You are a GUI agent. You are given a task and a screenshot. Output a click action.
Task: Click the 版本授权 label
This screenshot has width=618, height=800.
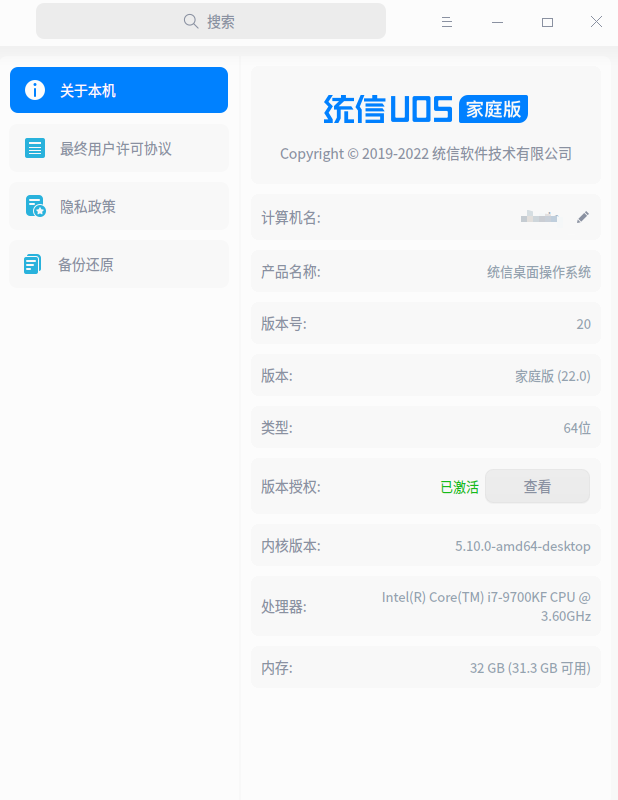click(291, 487)
